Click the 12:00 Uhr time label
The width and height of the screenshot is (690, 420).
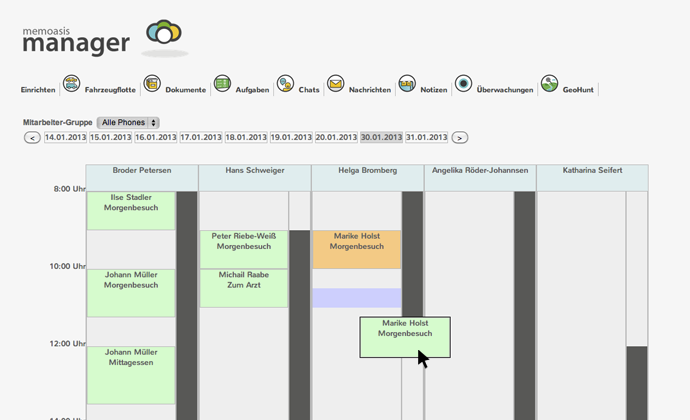pos(67,344)
